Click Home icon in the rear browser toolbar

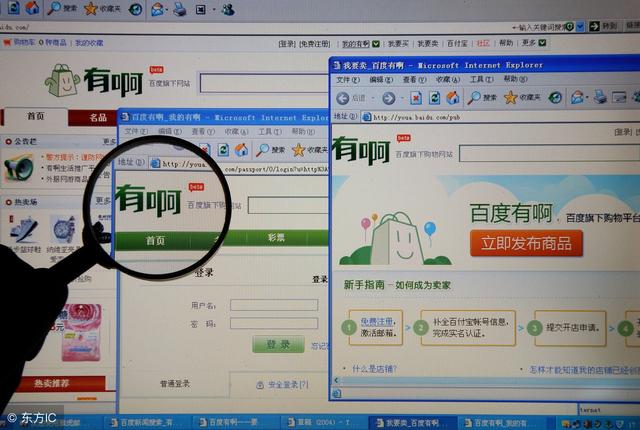32,7
